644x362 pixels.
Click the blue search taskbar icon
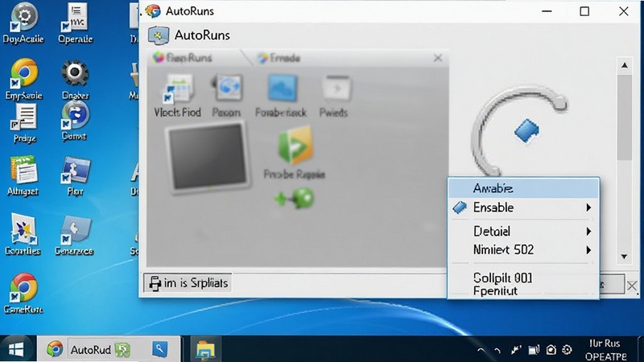click(x=159, y=350)
